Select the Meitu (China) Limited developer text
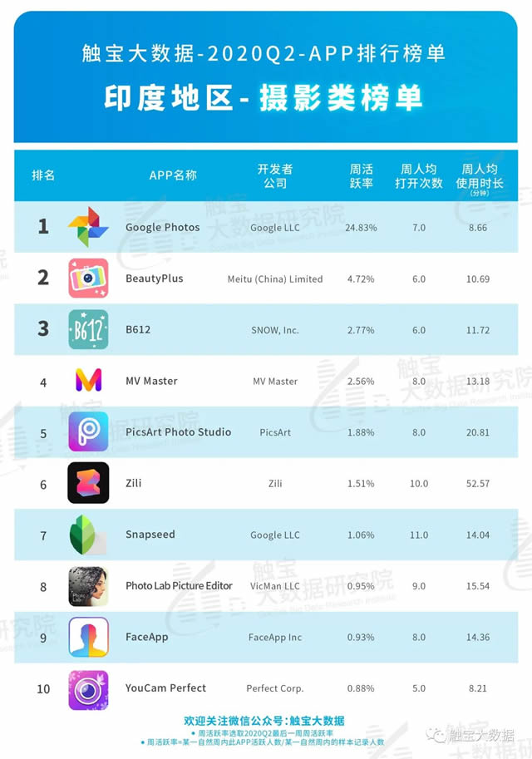Viewport: 532px width, 759px height. [x=275, y=279]
